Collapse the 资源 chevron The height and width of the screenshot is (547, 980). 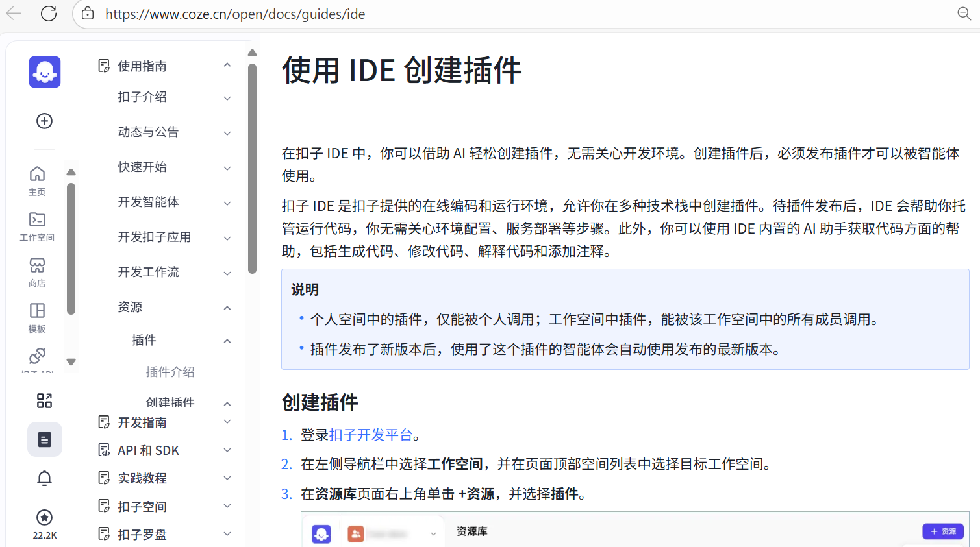click(x=227, y=308)
